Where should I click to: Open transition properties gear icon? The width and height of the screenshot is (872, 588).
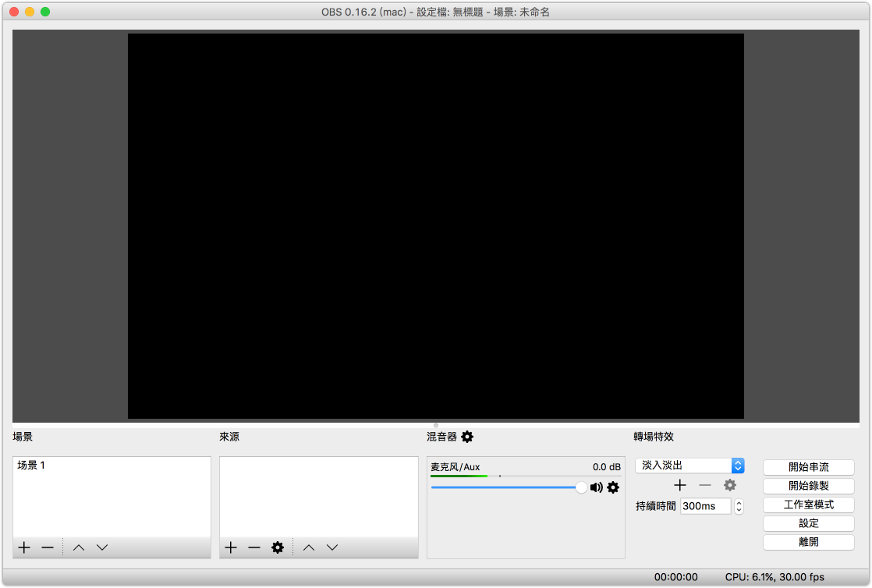tap(729, 485)
